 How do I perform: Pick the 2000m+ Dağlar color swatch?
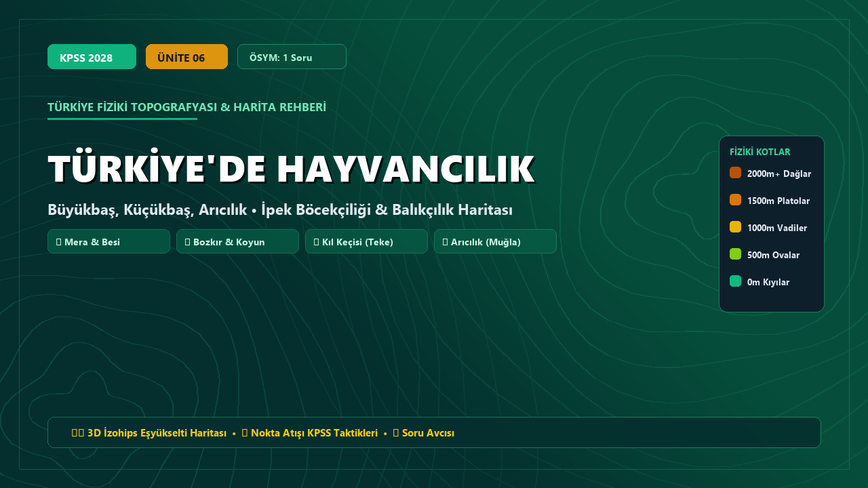[735, 173]
